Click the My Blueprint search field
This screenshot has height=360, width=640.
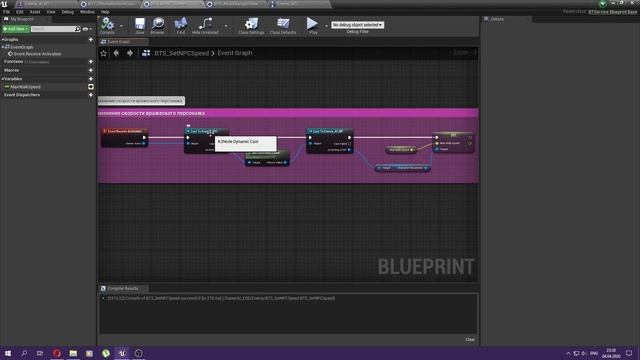[53, 29]
